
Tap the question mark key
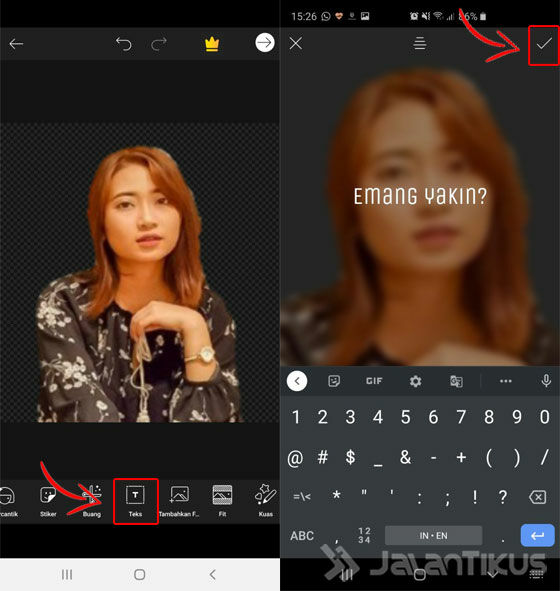[503, 498]
